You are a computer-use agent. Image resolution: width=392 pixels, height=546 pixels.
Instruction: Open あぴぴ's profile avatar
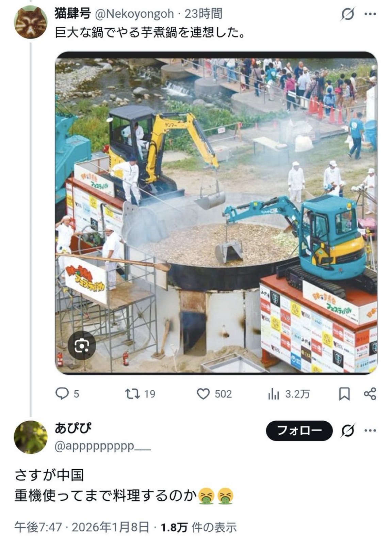point(30,437)
